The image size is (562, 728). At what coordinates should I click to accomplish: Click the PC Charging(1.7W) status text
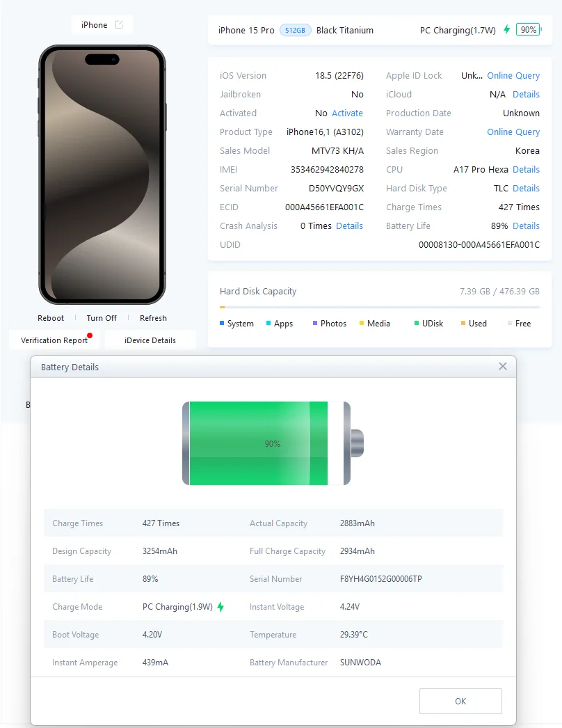point(458,30)
